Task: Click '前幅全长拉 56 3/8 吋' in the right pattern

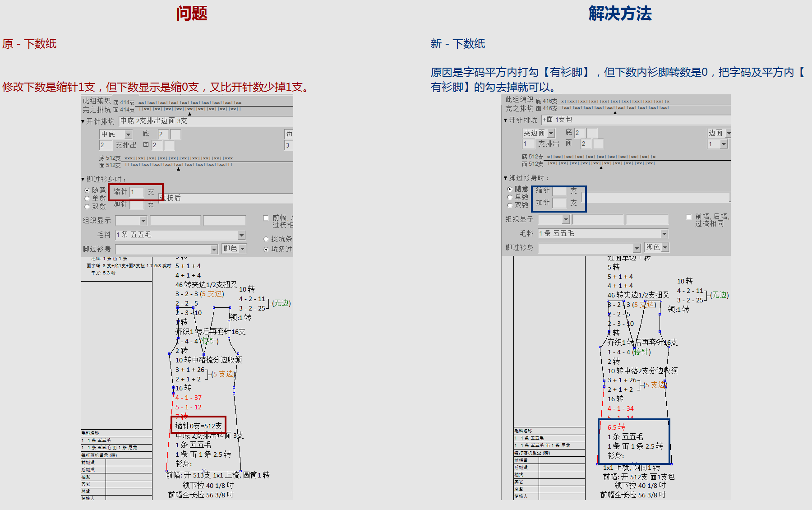Action: coord(633,495)
